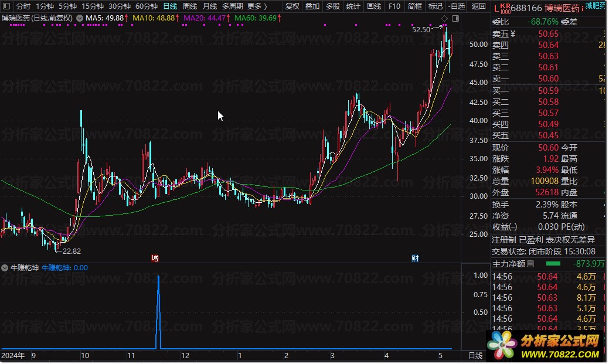Screen dimensions: 609x364
Task: Open F10 company information
Action: 394,6
